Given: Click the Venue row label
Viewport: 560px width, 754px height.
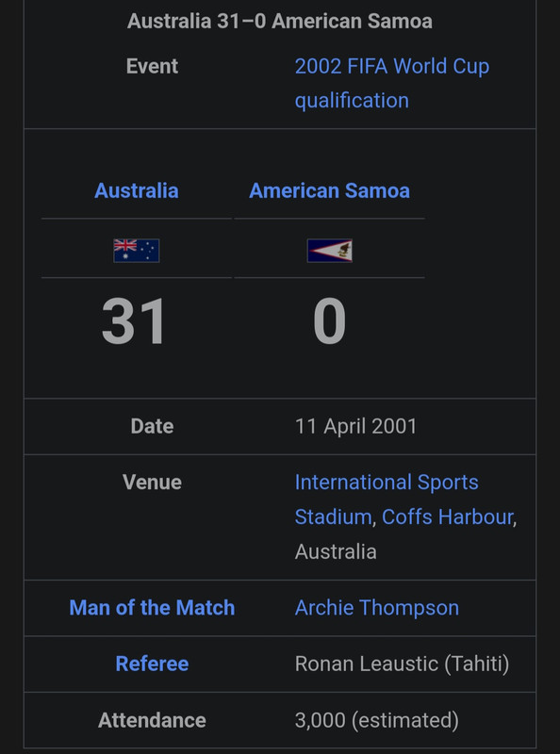Looking at the screenshot, I should pos(152,483).
